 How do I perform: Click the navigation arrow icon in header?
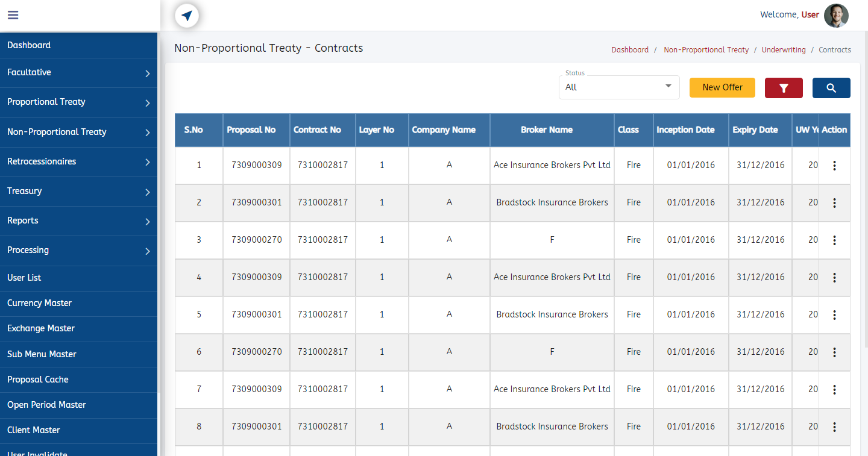pos(187,16)
